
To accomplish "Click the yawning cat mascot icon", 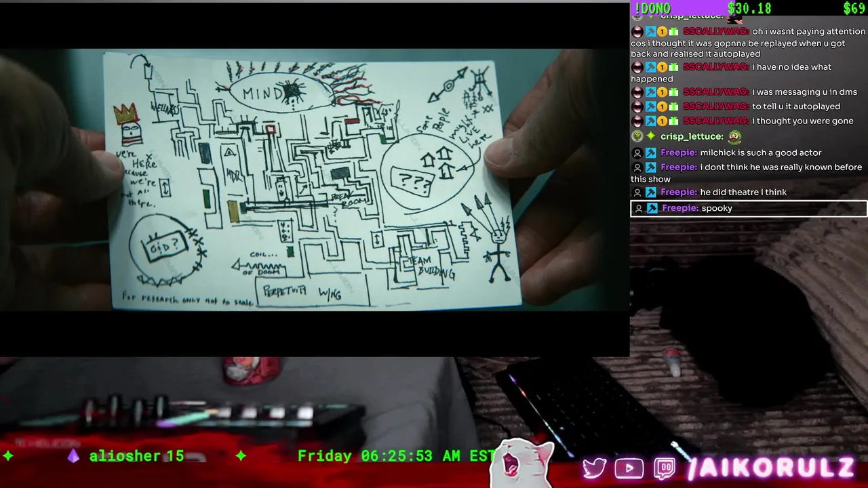I will pyautogui.click(x=522, y=464).
